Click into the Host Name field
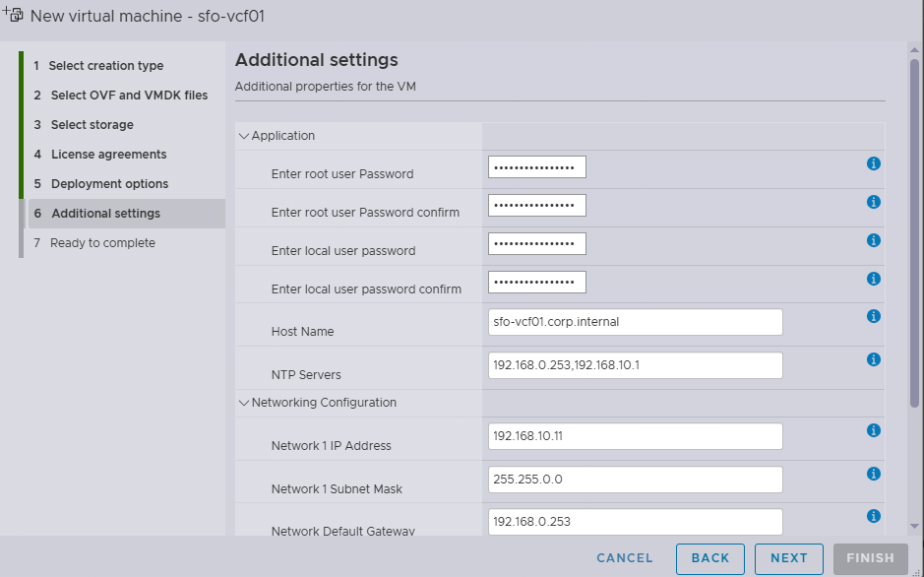The width and height of the screenshot is (924, 577). click(635, 322)
